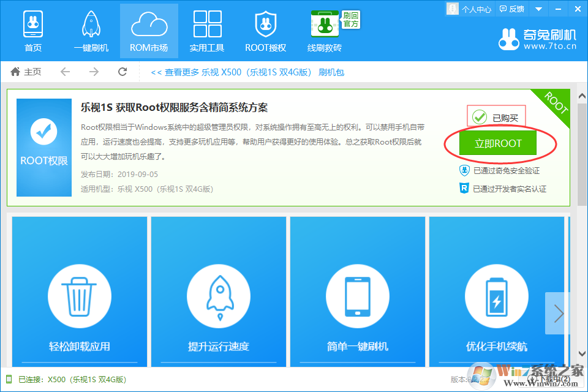
Task: Close the 奇兔刷机 window
Action: (578, 9)
